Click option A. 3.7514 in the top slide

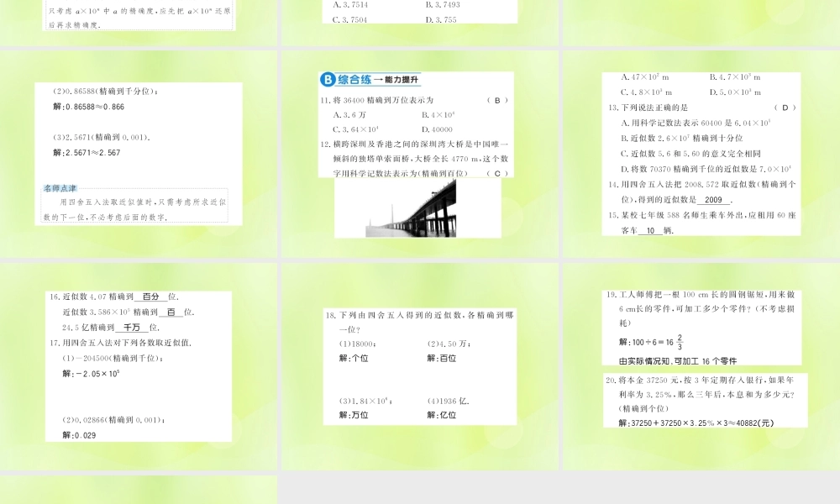350,4
